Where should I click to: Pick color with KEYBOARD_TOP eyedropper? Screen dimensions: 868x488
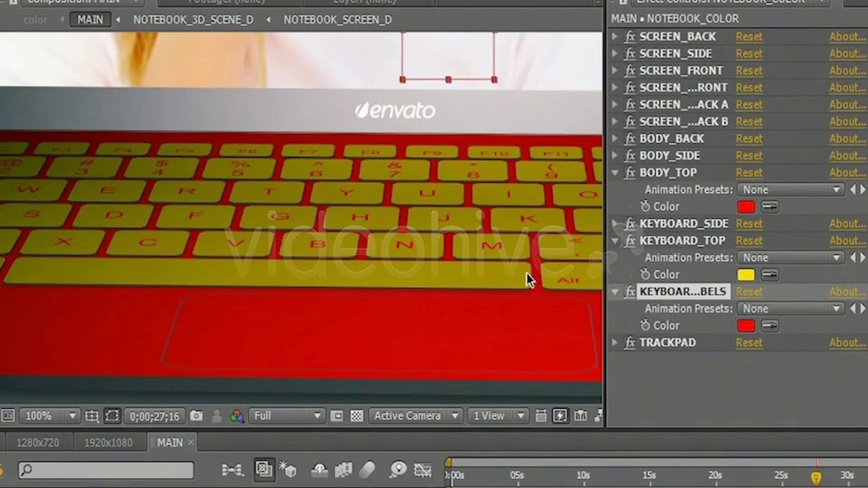point(770,274)
